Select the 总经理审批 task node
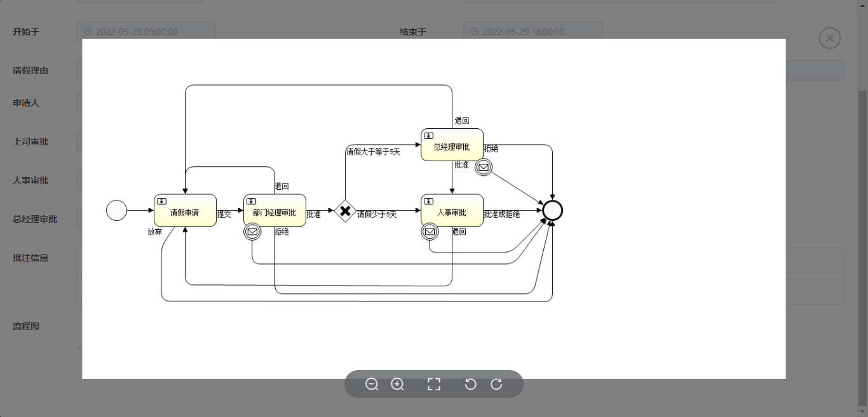Viewport: 868px width, 417px height. 452,145
